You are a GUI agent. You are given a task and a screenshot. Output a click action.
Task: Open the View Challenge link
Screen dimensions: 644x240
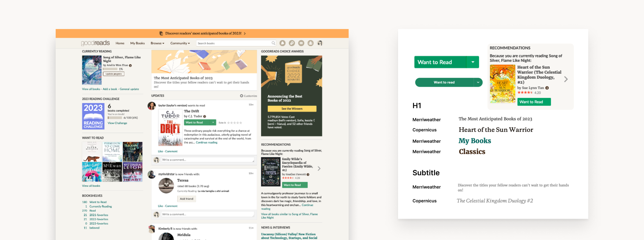(117, 123)
